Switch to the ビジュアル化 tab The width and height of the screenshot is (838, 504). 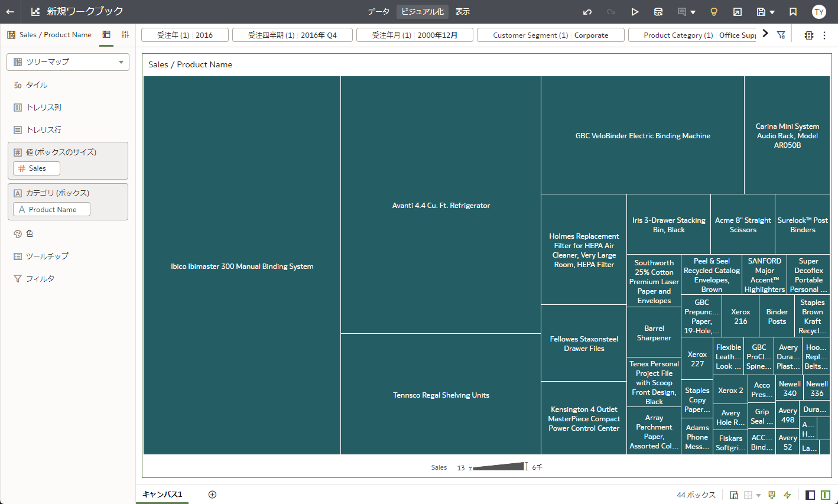coord(423,12)
